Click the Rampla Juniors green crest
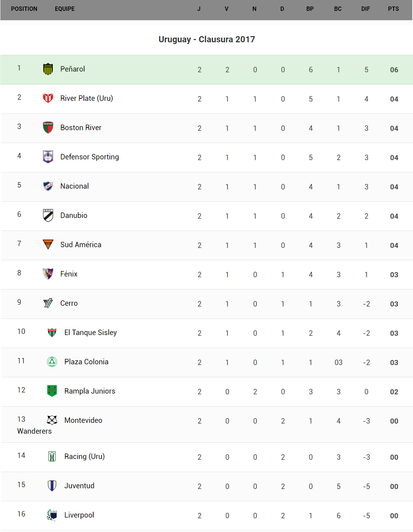The height and width of the screenshot is (532, 413). pyautogui.click(x=52, y=391)
